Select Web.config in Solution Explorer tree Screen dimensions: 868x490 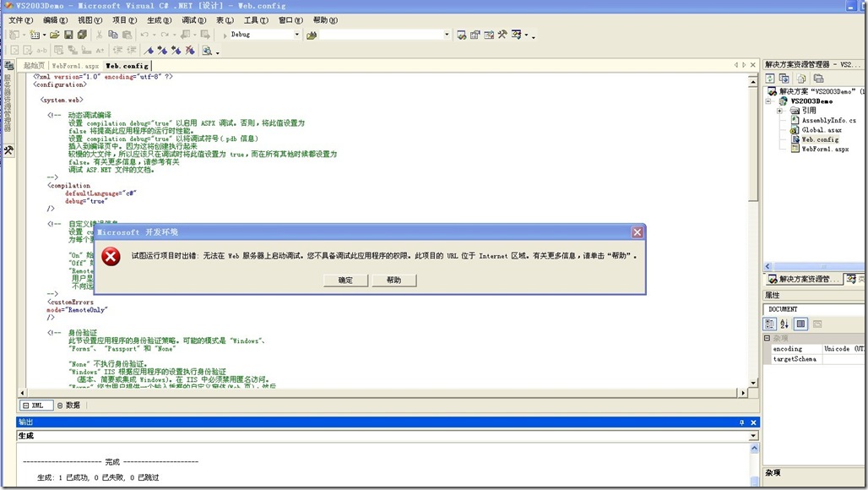[821, 139]
